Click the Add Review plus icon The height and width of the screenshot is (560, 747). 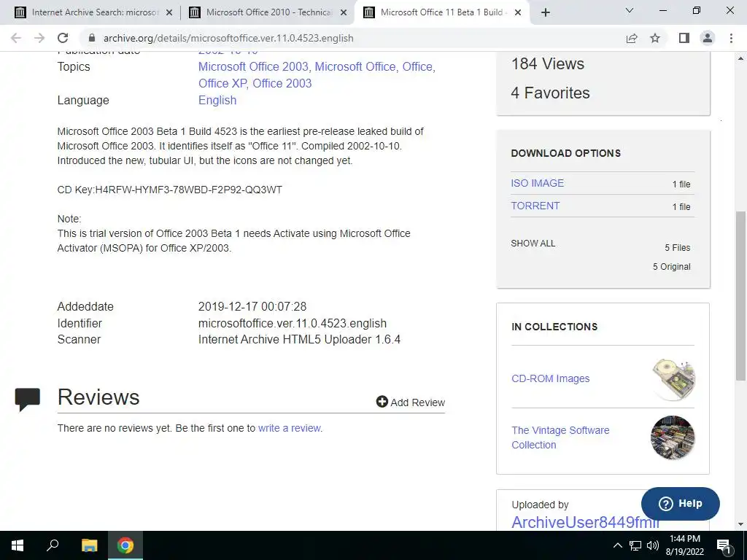coord(382,402)
